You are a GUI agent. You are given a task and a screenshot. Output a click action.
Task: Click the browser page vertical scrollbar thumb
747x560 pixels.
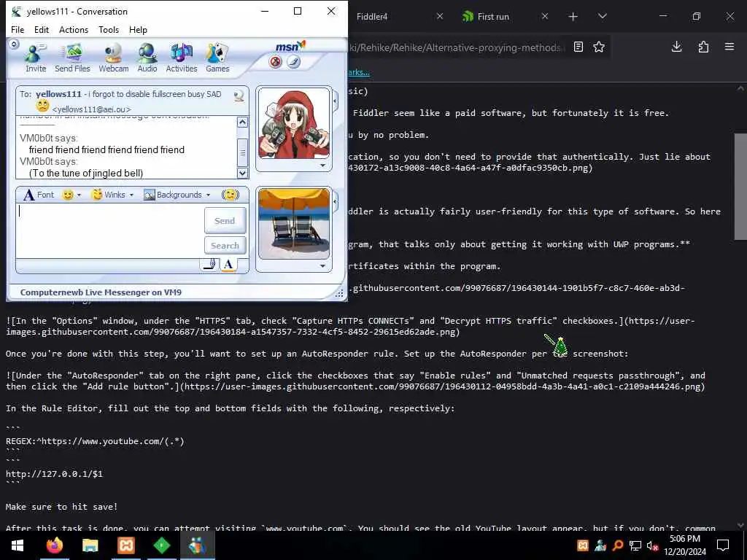[740, 187]
